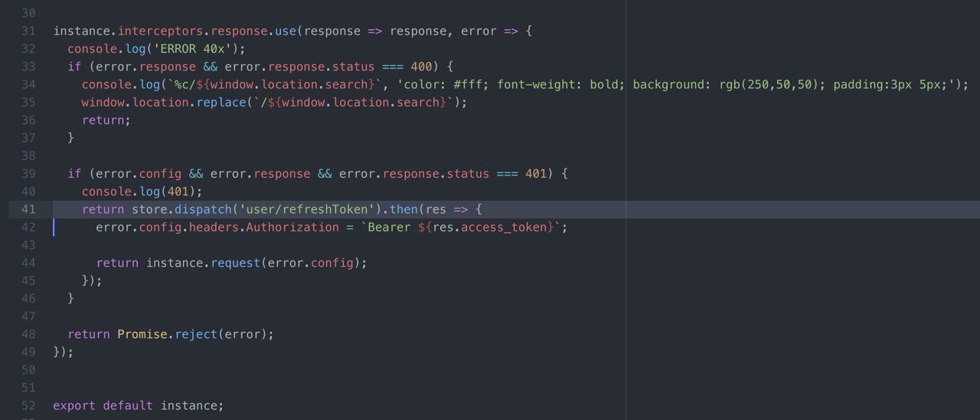The width and height of the screenshot is (980, 420).
Task: Click the 'if' keyword on line 39
Action: (74, 174)
